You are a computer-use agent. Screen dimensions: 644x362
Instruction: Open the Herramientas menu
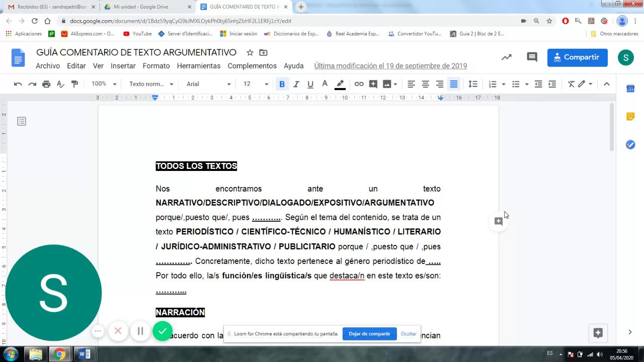tap(199, 66)
